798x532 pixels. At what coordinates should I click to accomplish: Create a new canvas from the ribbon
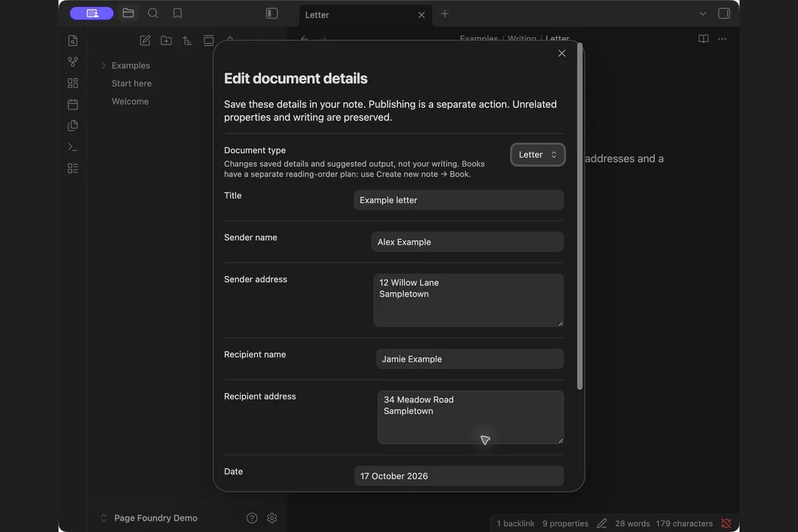73,83
